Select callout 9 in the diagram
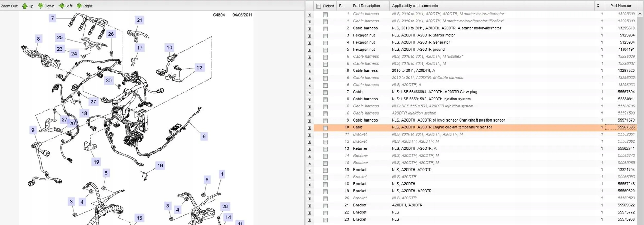The width and height of the screenshot is (644, 225). (33, 130)
